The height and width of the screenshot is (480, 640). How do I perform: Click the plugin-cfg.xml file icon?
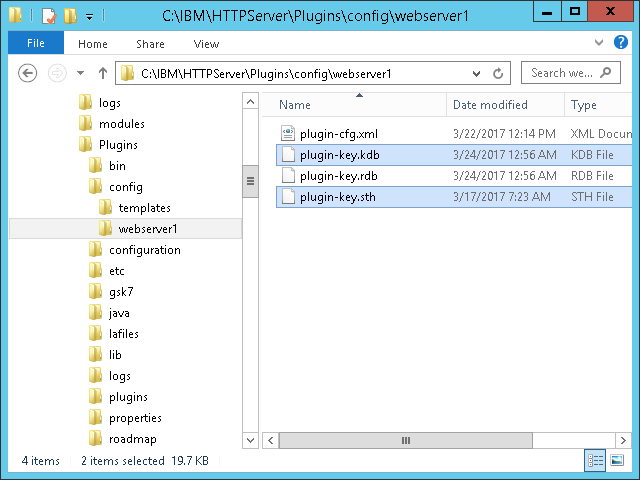pyautogui.click(x=288, y=134)
